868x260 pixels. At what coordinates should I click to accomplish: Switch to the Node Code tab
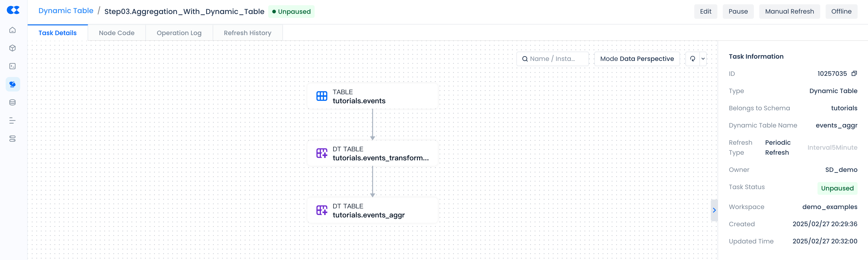coord(117,33)
